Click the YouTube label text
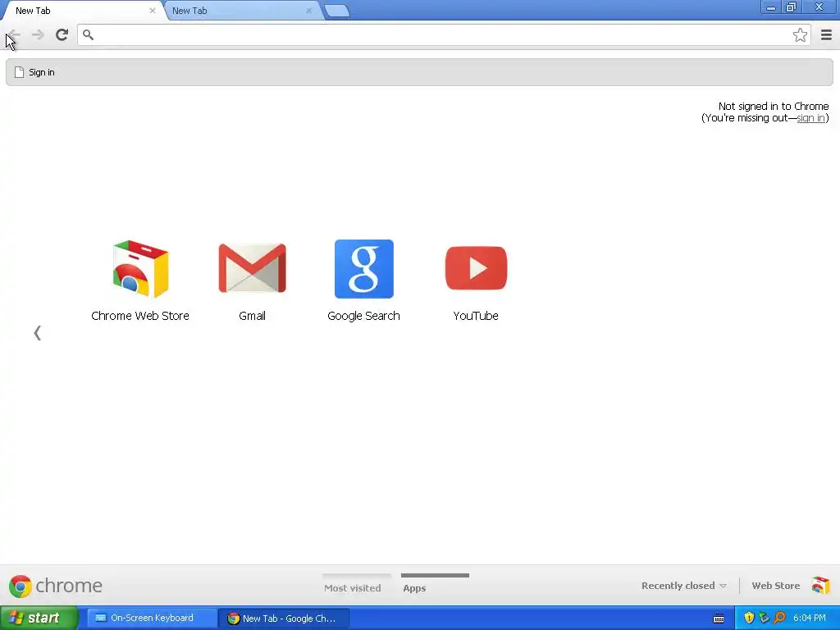Image resolution: width=840 pixels, height=630 pixels. (x=476, y=316)
